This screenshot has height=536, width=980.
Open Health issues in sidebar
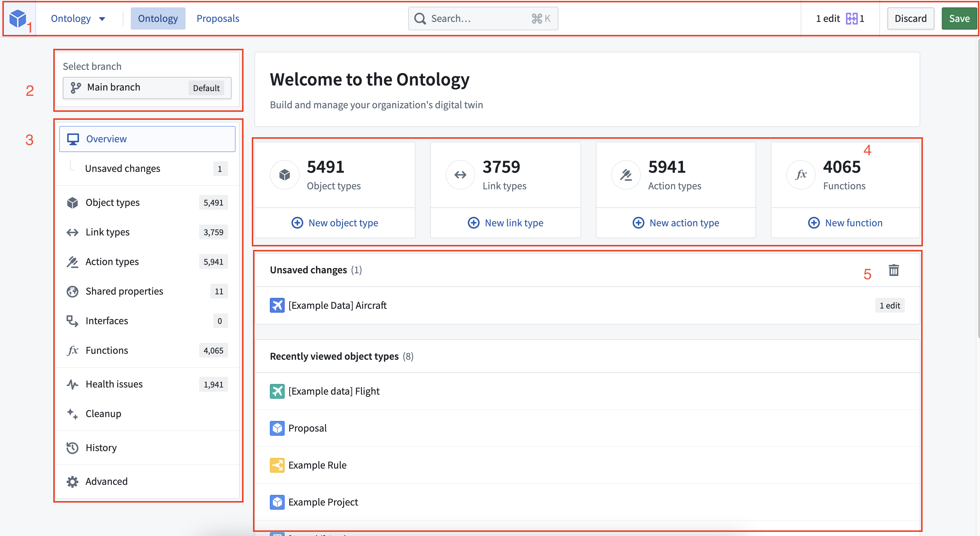point(147,384)
